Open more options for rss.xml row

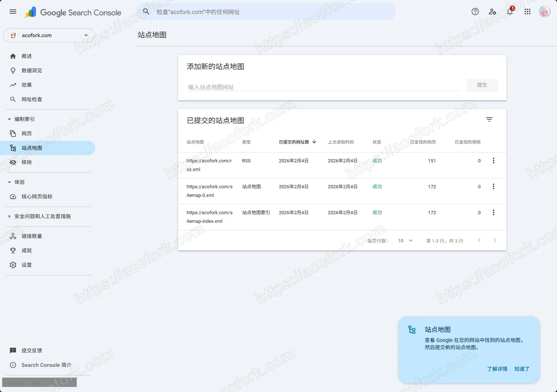[x=493, y=161]
